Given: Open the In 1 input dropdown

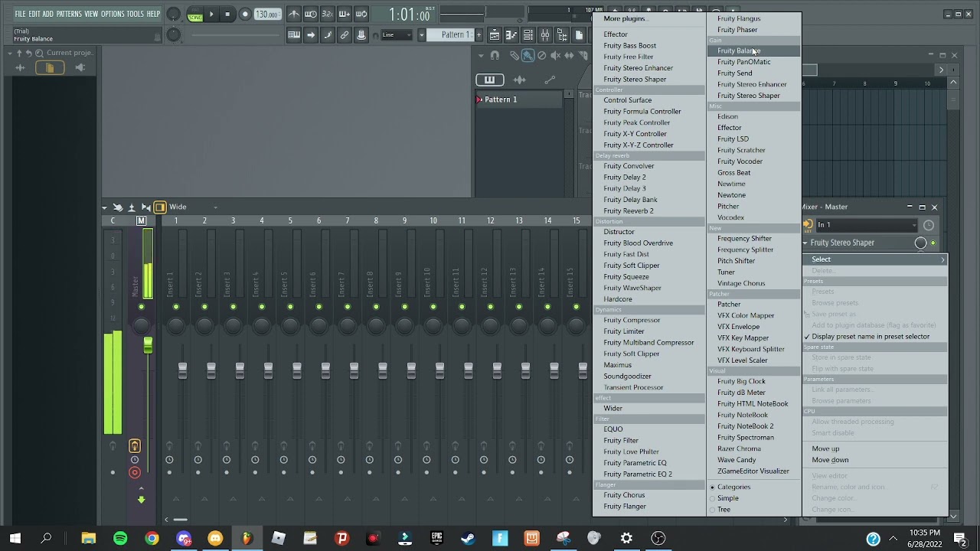Looking at the screenshot, I should pos(866,225).
